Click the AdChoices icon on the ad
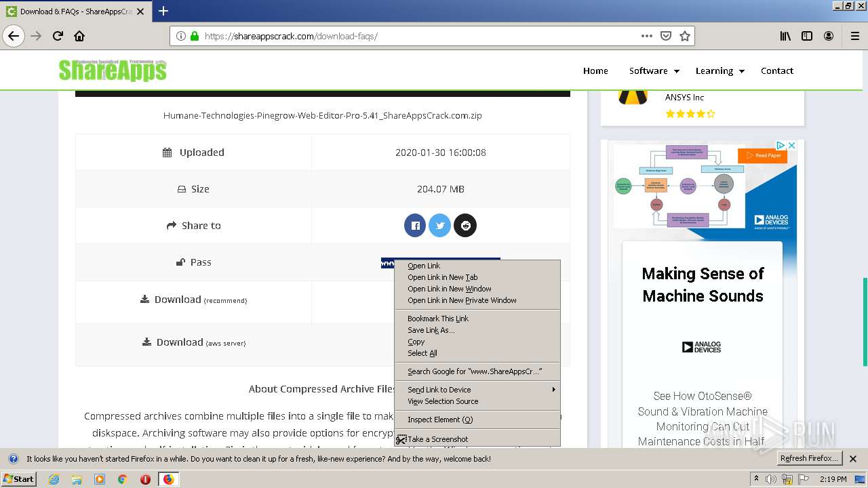 click(781, 145)
